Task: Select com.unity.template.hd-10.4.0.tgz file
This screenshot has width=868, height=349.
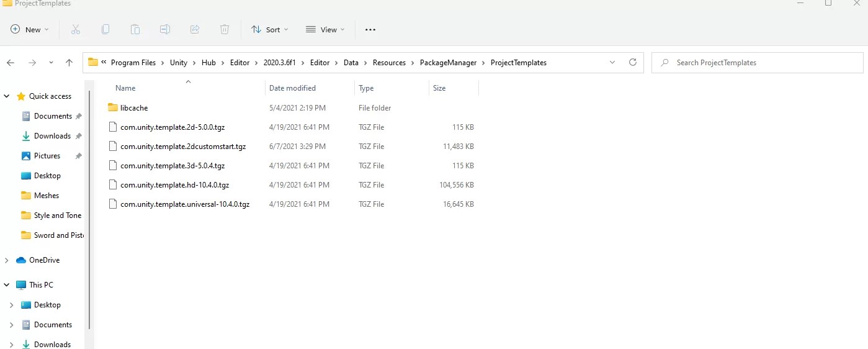Action: (x=175, y=185)
